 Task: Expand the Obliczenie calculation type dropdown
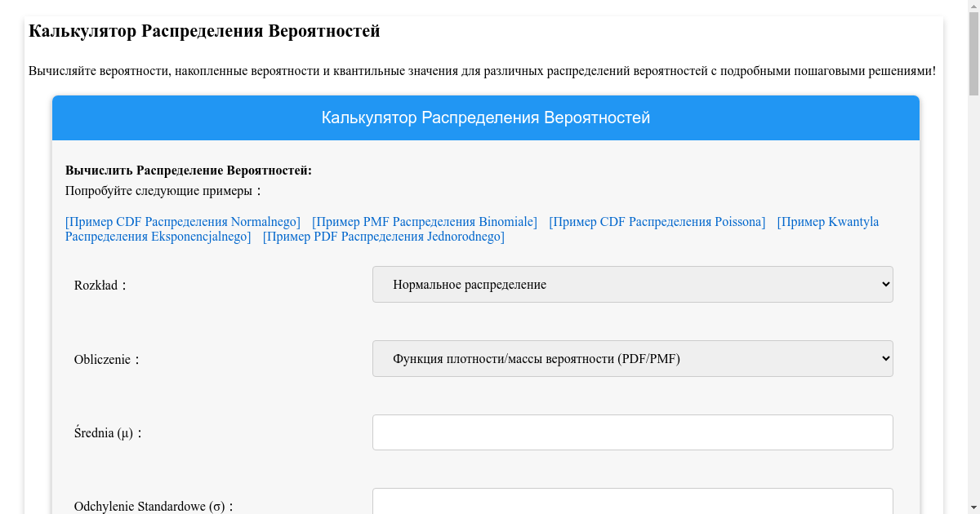[632, 359]
